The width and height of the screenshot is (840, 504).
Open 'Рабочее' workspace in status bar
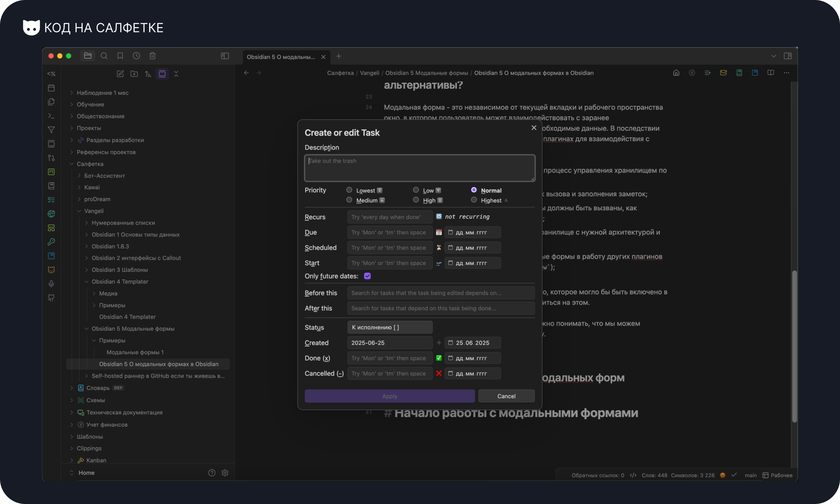(777, 476)
